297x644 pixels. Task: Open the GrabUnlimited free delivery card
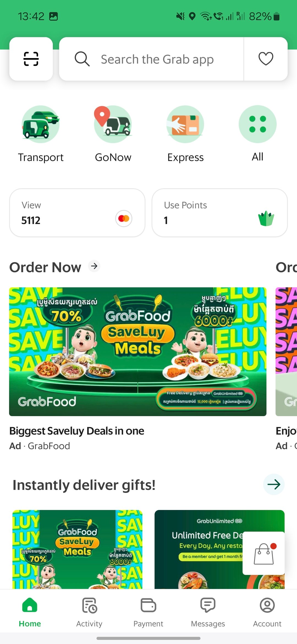pyautogui.click(x=198, y=548)
